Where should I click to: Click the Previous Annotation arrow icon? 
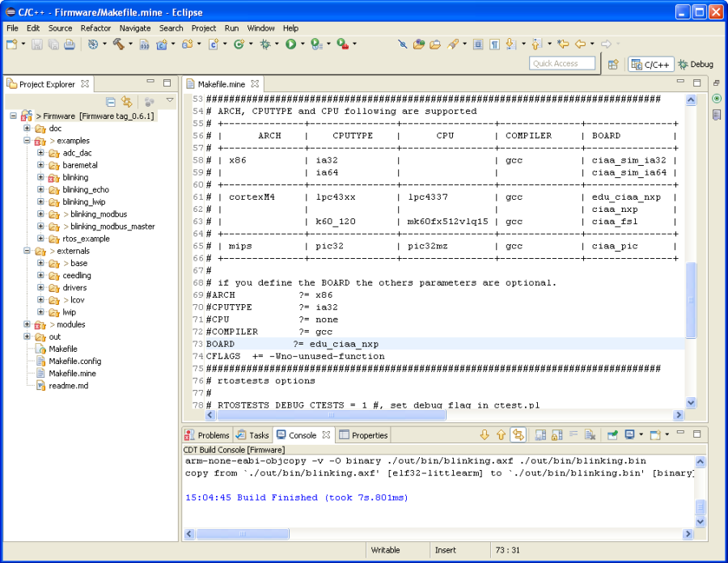click(x=537, y=44)
